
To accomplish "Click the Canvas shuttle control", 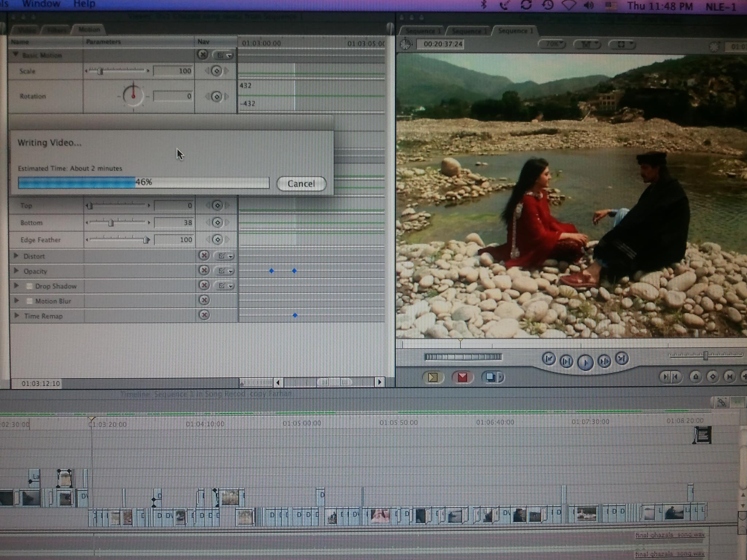I will point(705,355).
